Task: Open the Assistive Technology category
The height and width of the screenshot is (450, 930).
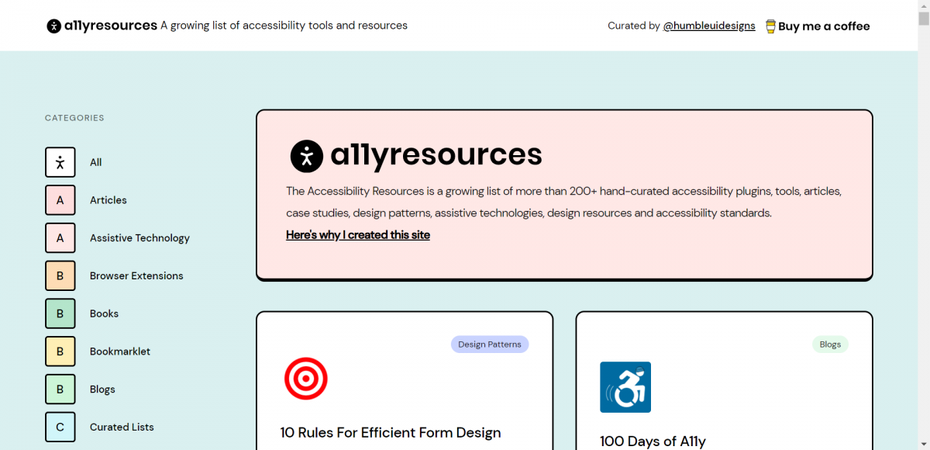Action: click(x=139, y=238)
